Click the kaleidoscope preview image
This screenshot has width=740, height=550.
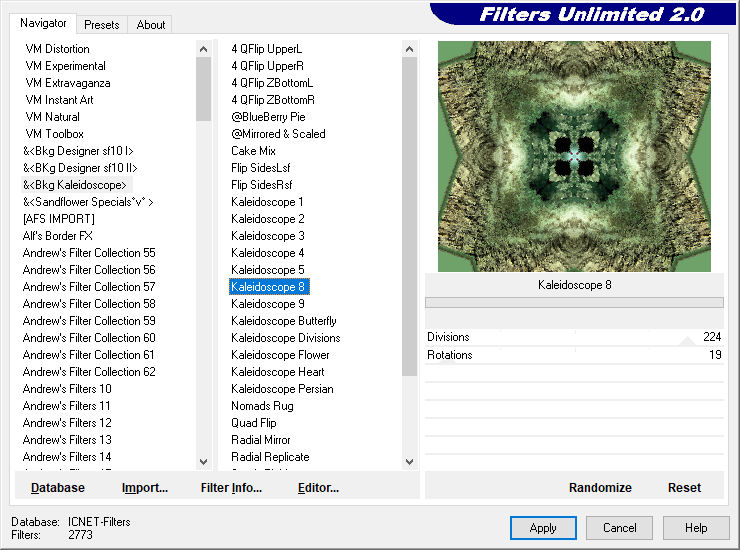(x=574, y=156)
